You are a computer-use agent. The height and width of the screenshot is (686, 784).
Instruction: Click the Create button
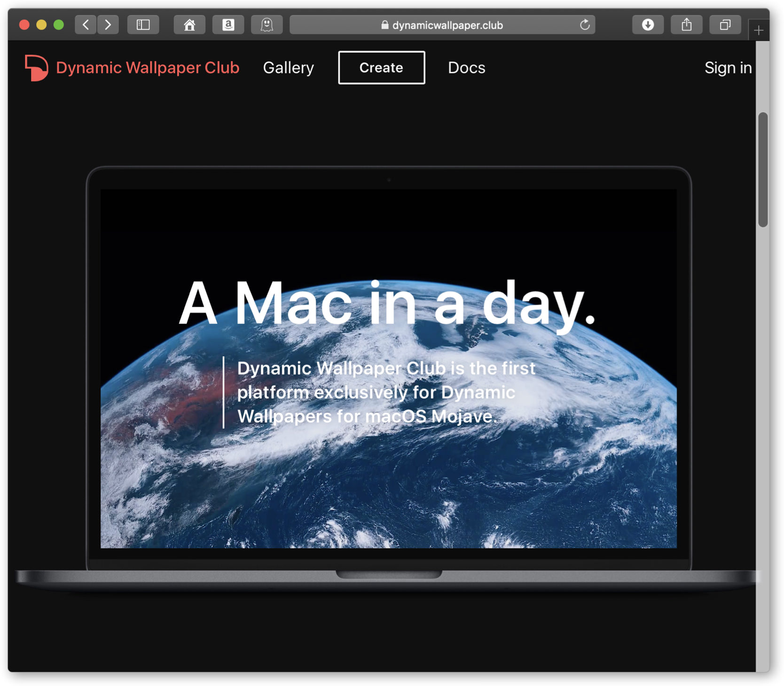pyautogui.click(x=382, y=68)
